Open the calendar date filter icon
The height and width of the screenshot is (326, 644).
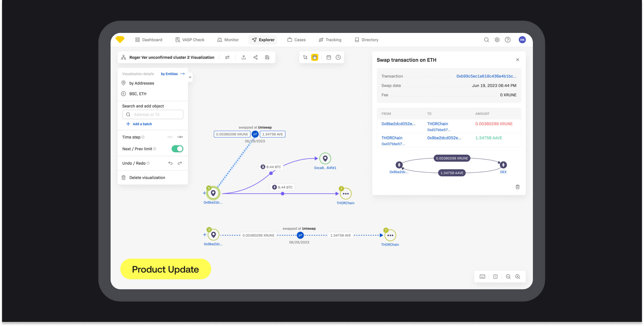click(x=329, y=57)
